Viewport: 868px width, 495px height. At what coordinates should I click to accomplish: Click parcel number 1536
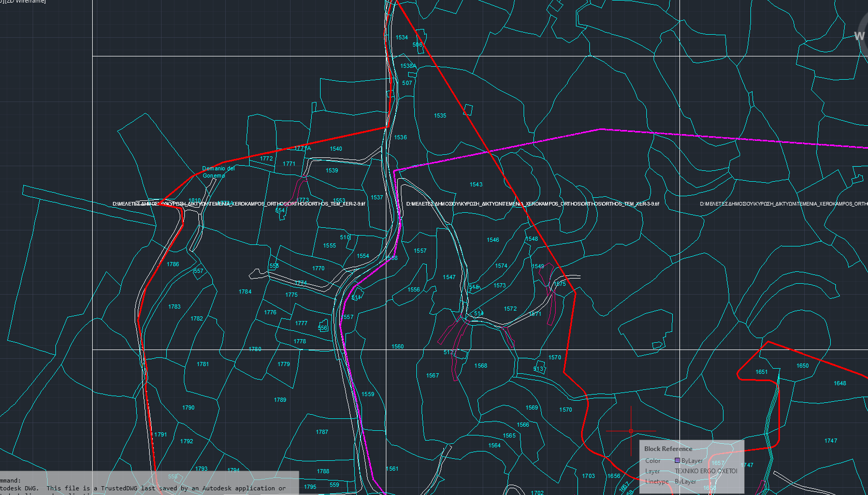(400, 138)
